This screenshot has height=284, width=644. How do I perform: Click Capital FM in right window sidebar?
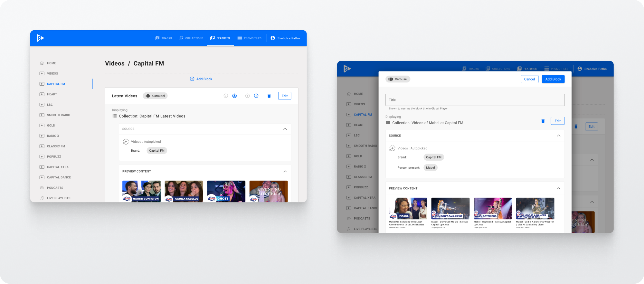tap(359, 115)
